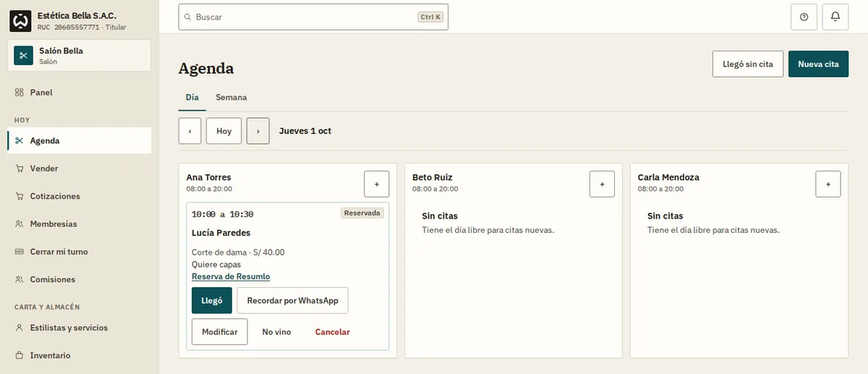Click the Ctrl K shortcut badge

coord(430,17)
